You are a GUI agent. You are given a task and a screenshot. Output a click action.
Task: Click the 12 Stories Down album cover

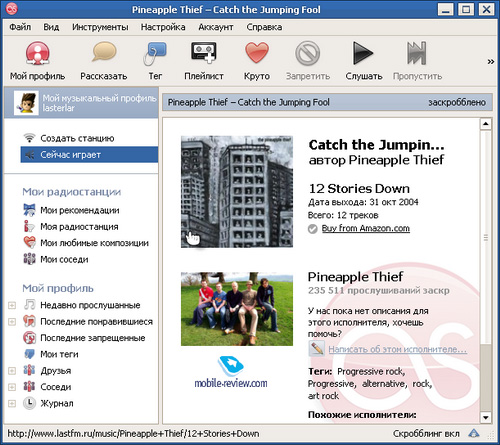click(x=237, y=192)
